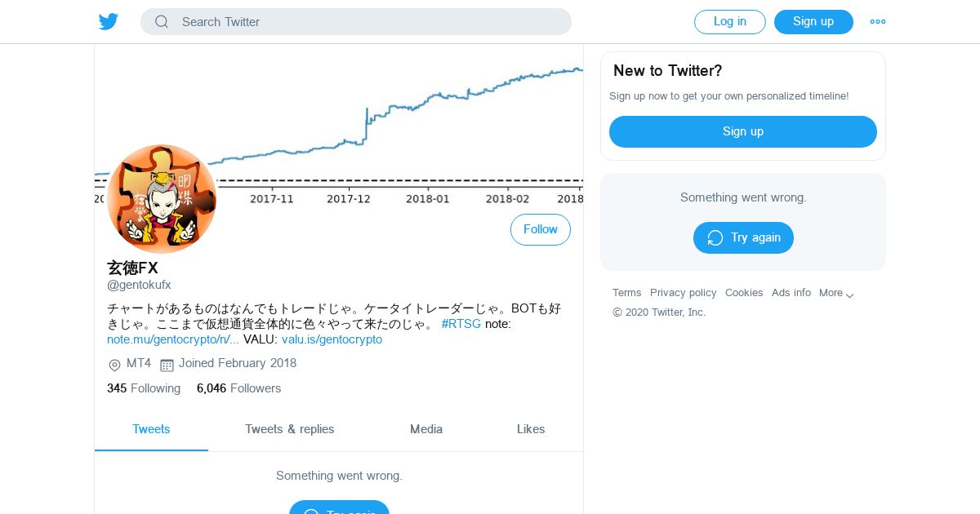Screen dimensions: 980x514
Task: Click the retry icon in sidebar
Action: (715, 238)
